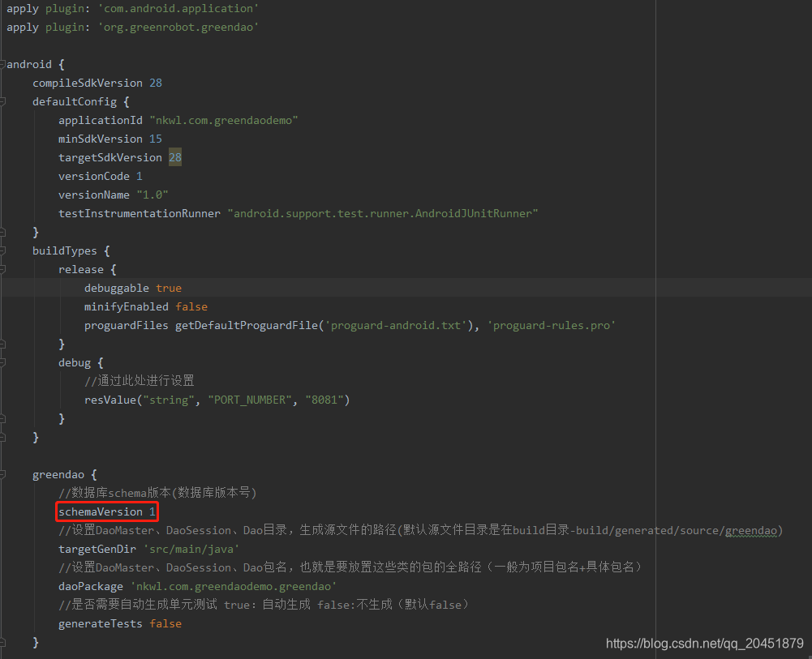Click the 'org.greenrobot.greendao' plugin string
This screenshot has width=812, height=659.
click(178, 27)
